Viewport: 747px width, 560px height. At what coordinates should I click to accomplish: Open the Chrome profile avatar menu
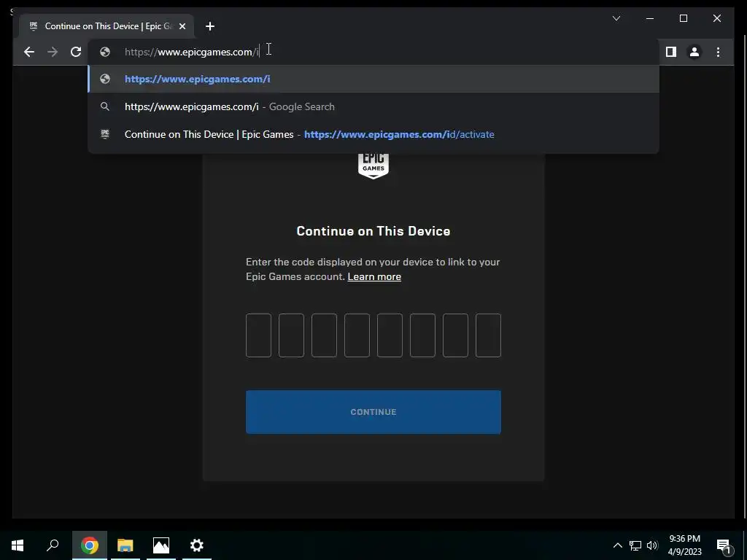[x=694, y=52]
